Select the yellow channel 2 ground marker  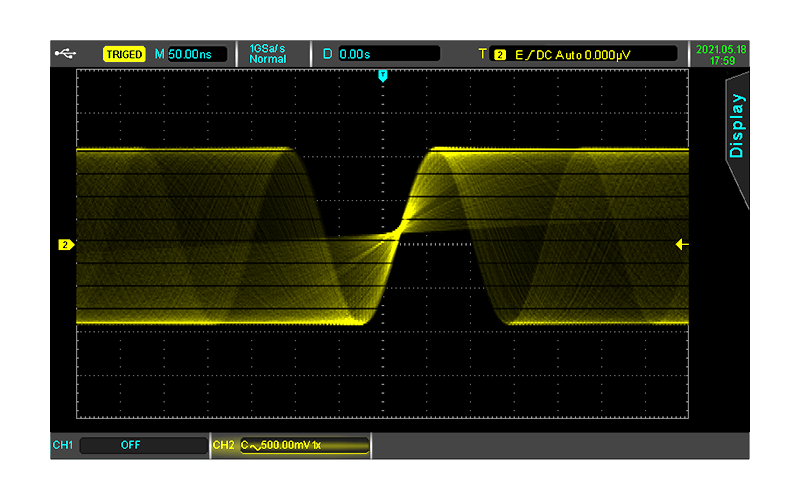point(66,245)
